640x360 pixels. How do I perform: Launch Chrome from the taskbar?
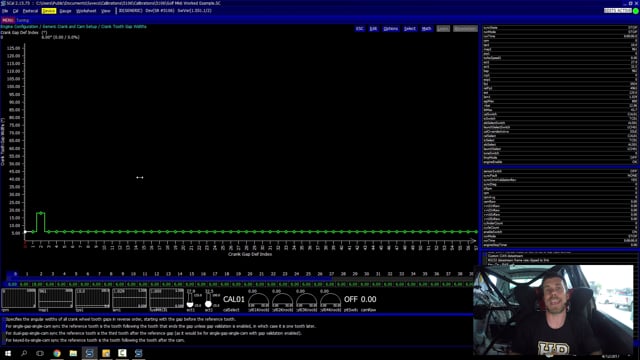click(57, 353)
